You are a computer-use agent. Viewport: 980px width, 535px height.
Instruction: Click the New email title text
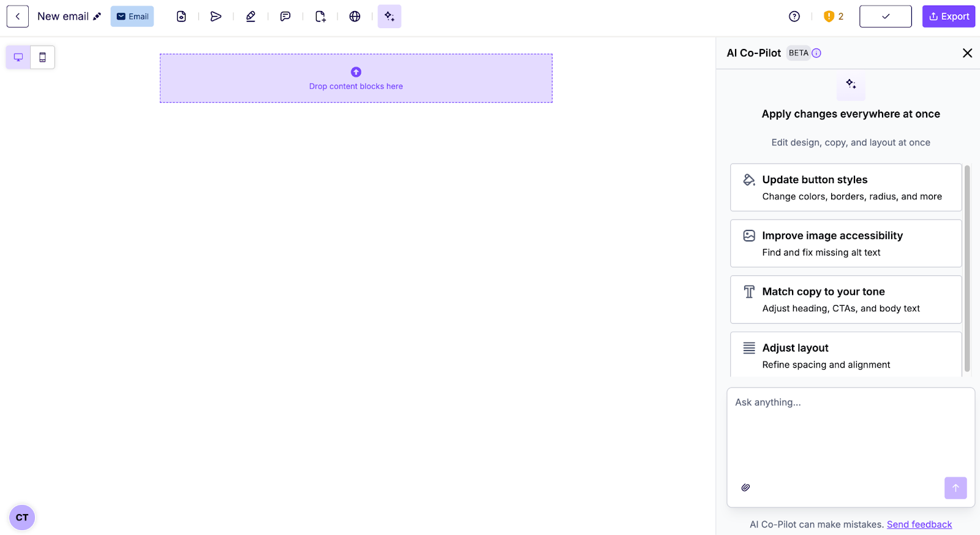(63, 17)
